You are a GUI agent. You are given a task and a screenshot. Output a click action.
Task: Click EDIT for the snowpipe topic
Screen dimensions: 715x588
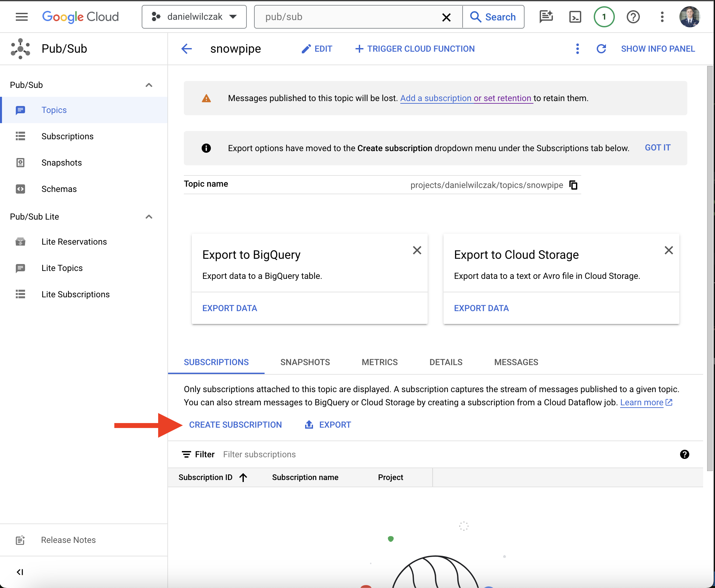point(317,49)
